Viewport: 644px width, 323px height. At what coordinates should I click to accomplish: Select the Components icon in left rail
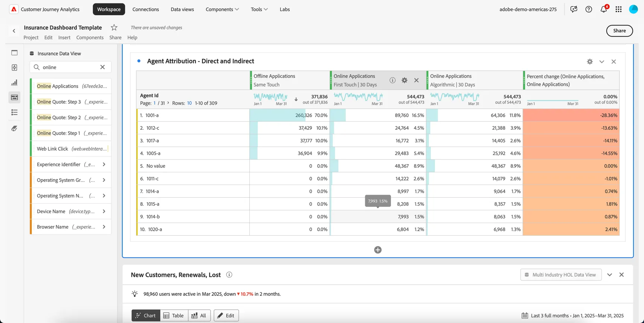pos(15,97)
